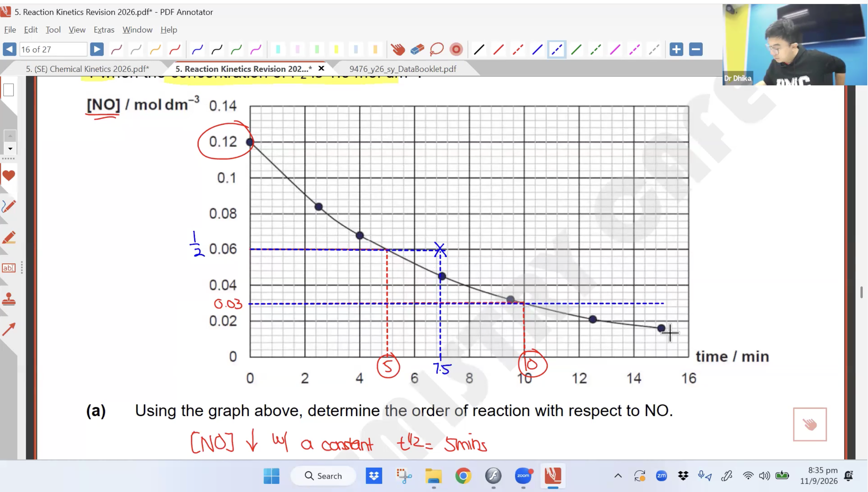Open the File menu
Viewport: 868px width, 492px height.
coord(10,30)
